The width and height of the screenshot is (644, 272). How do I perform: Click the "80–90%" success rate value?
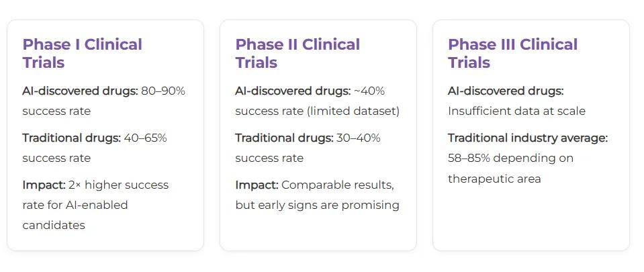(163, 91)
